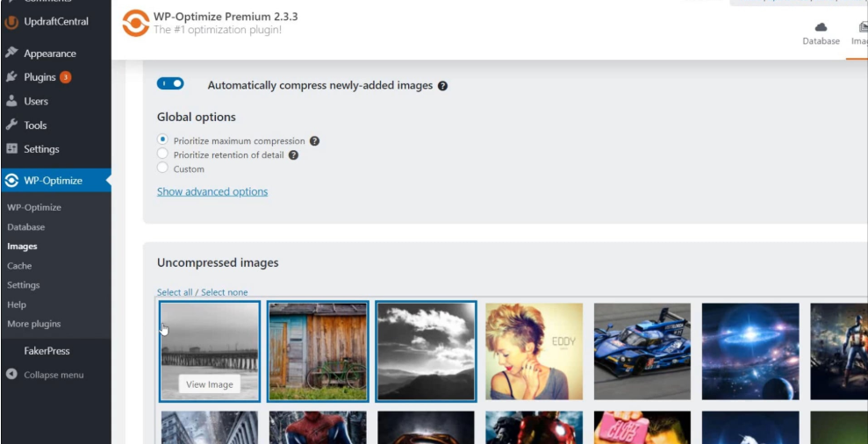Go to Settings submenu under WP-Optimize
The width and height of the screenshot is (868, 444).
(23, 285)
